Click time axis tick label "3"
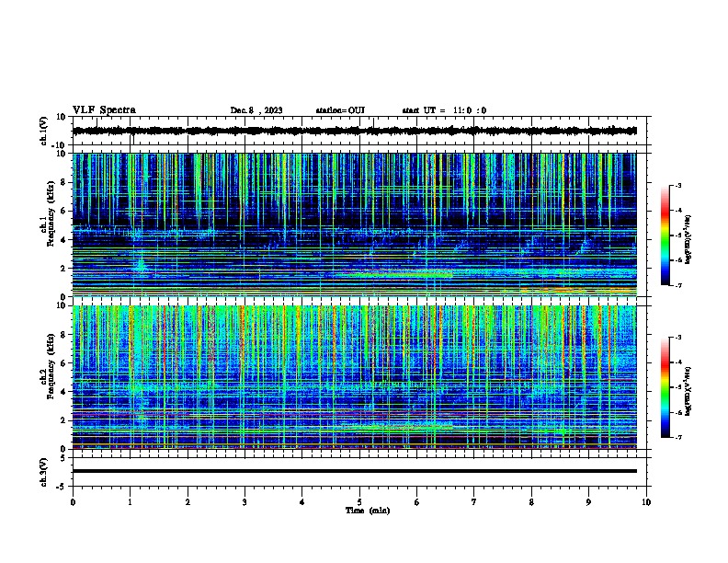728x563 pixels. coord(245,502)
